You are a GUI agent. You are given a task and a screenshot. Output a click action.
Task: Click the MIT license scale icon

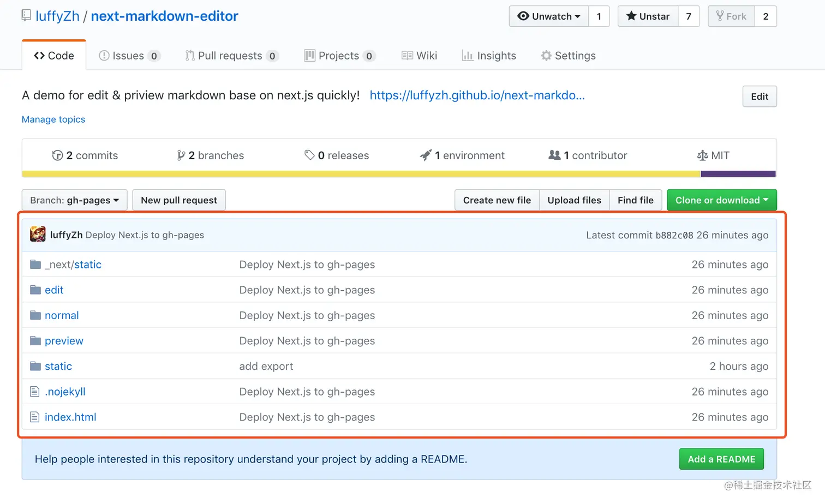702,155
